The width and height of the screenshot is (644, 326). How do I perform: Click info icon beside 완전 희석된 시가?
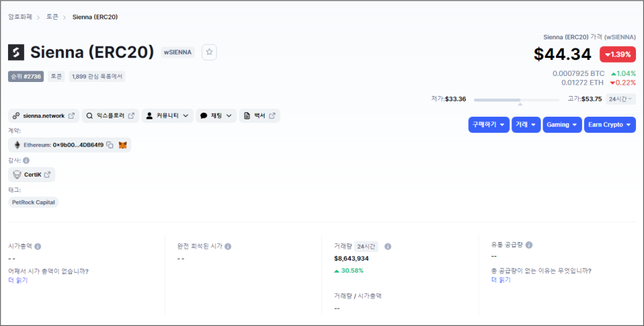(228, 246)
